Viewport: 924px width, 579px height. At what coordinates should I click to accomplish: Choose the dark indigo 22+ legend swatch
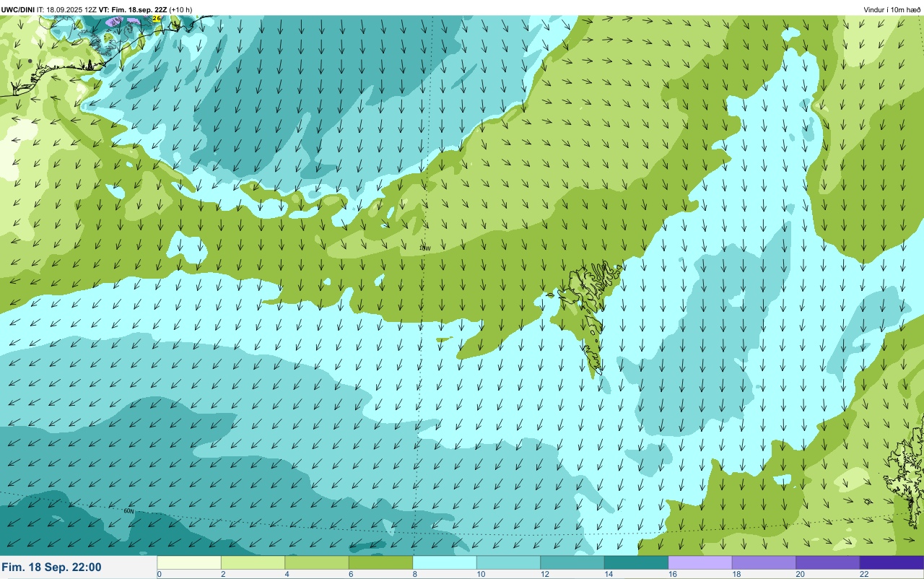[892, 562]
